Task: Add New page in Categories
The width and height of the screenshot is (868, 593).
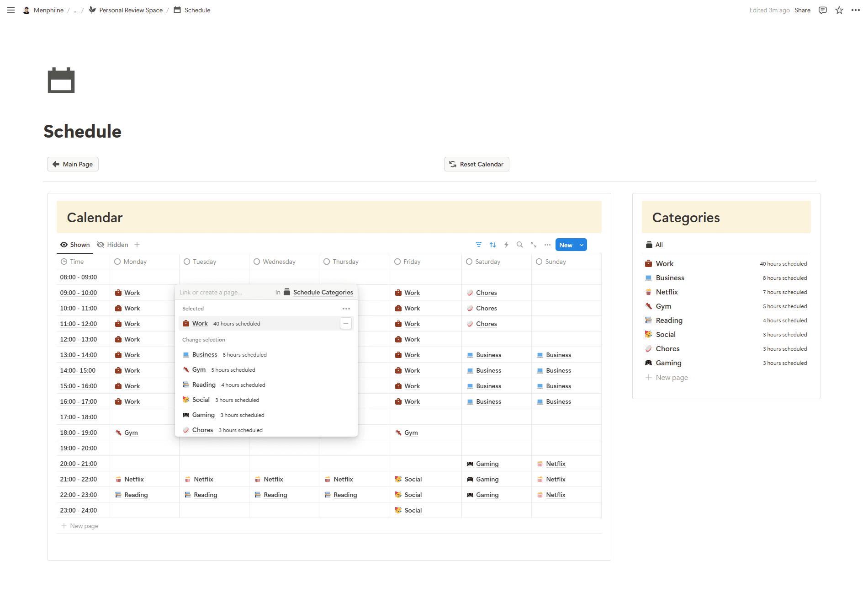Action: tap(667, 377)
